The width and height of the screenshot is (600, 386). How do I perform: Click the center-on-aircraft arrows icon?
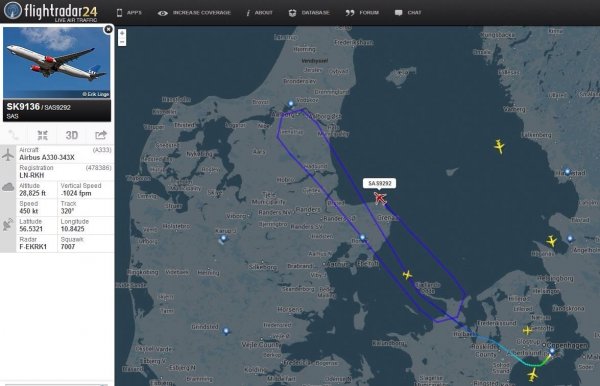coord(42,135)
